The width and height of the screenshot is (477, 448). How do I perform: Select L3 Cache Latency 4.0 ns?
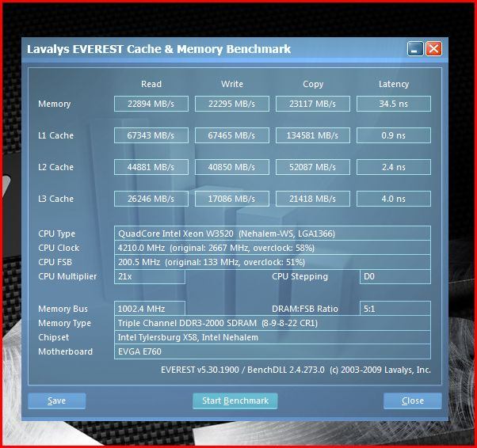point(394,199)
